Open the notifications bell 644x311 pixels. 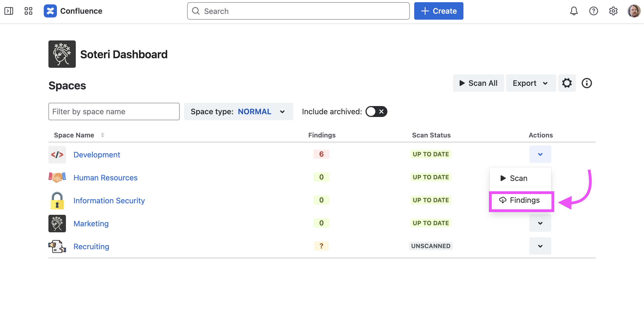click(574, 11)
